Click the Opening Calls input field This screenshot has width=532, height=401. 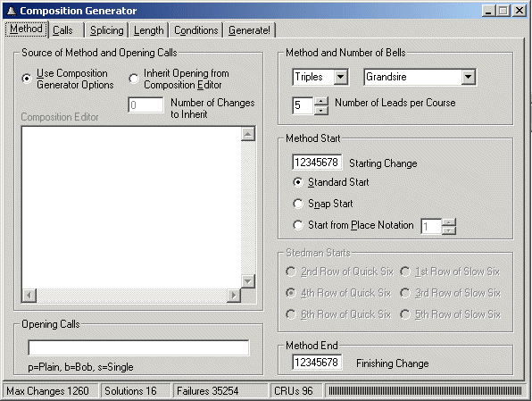pos(138,347)
